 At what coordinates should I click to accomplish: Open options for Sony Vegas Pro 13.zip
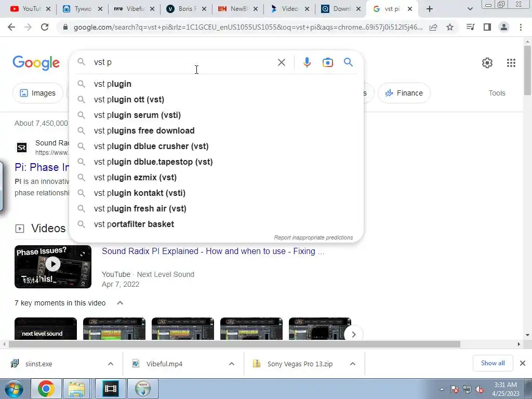pyautogui.click(x=353, y=364)
